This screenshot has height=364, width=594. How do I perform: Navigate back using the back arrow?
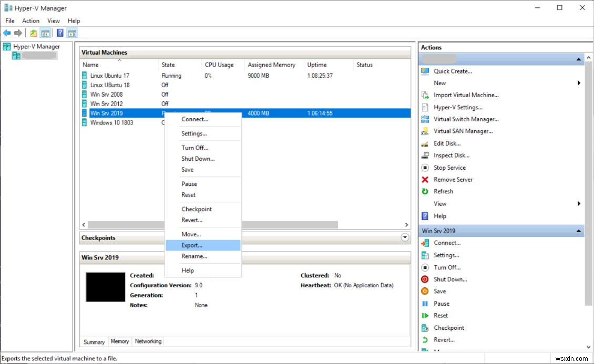pyautogui.click(x=7, y=33)
